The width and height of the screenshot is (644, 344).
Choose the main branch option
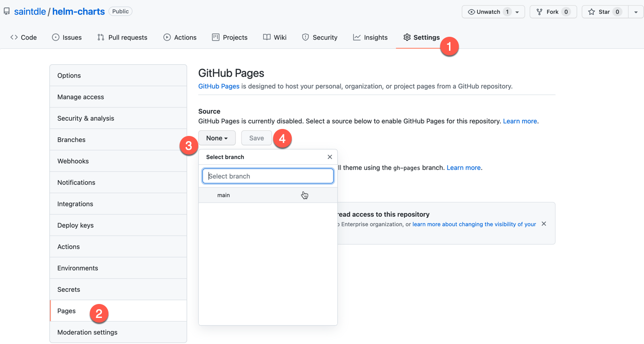[268, 195]
